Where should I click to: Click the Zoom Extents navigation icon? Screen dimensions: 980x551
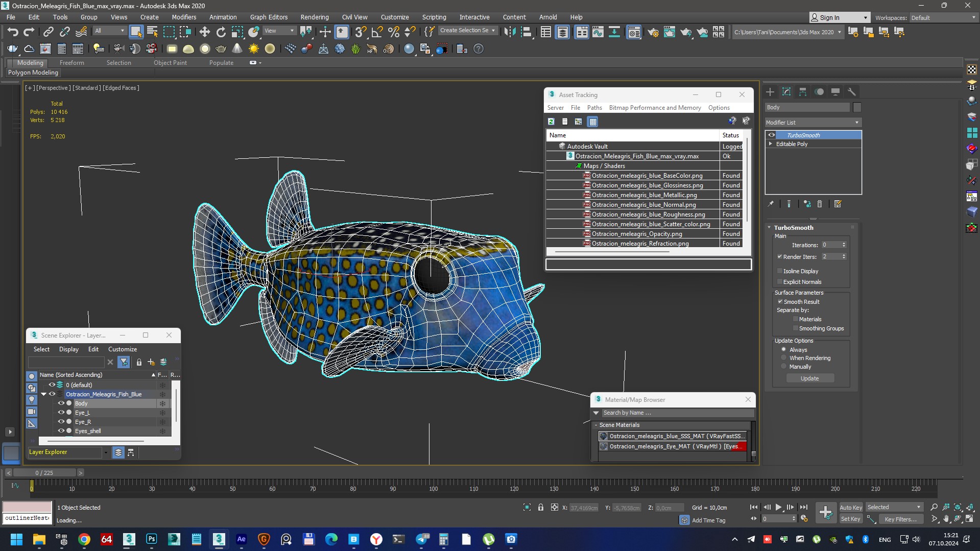pos(958,507)
